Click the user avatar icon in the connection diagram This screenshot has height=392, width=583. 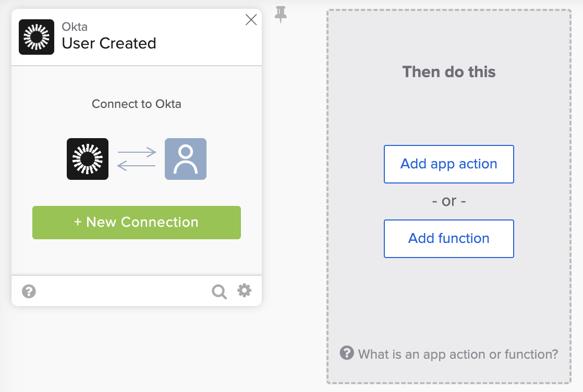pos(186,159)
